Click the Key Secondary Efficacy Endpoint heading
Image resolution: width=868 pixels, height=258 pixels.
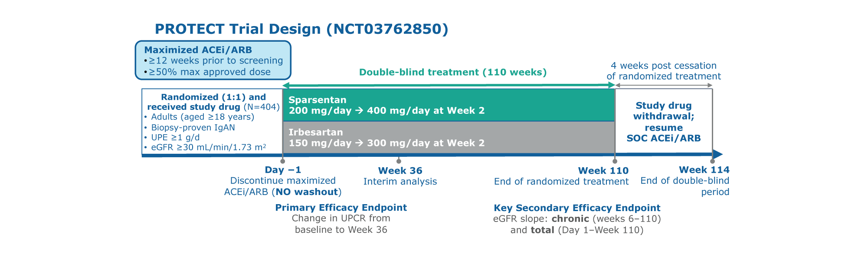577,208
